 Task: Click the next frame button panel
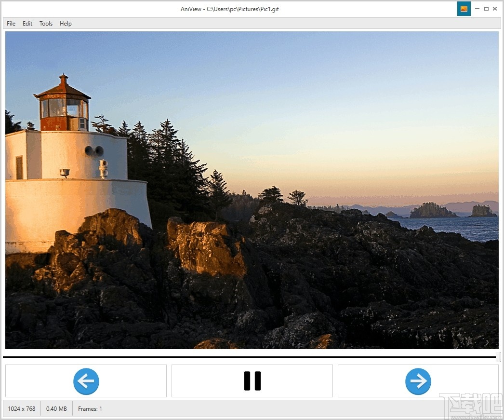coord(418,381)
